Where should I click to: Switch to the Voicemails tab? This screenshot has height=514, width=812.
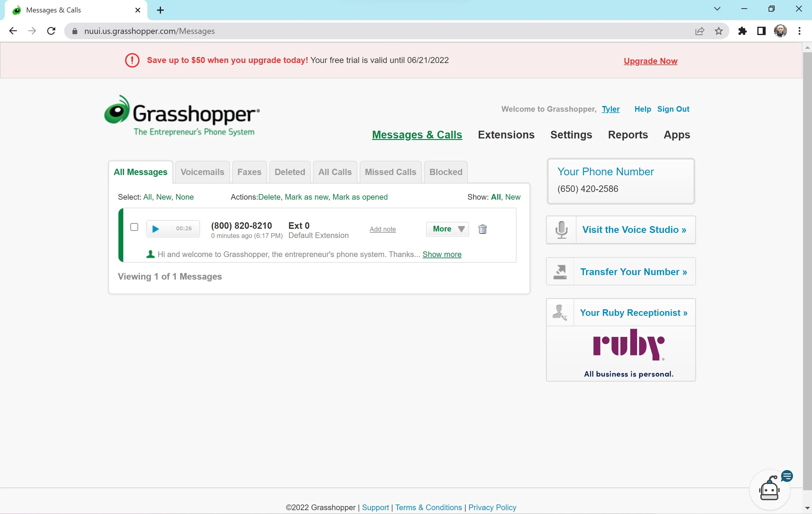click(202, 172)
